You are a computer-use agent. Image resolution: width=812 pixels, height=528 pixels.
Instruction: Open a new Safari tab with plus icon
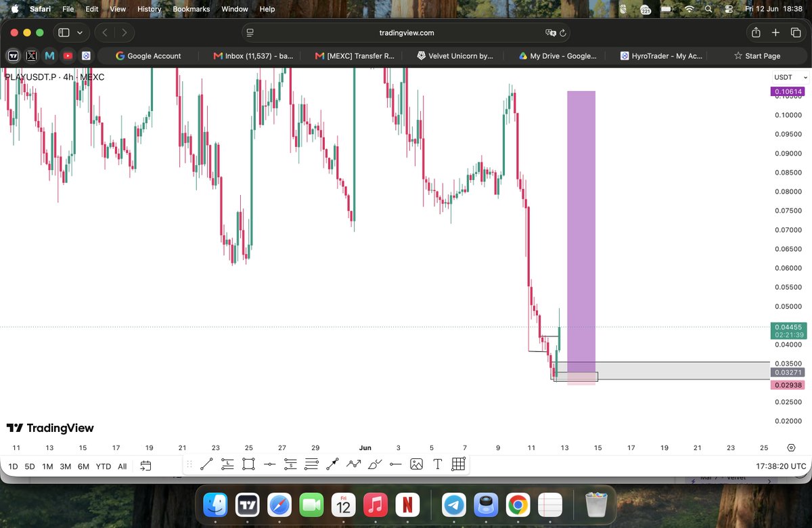776,32
